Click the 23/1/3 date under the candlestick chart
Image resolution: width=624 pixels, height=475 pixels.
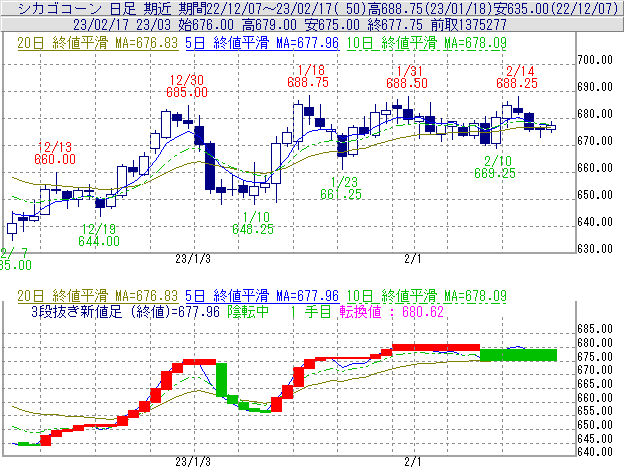[x=193, y=259]
